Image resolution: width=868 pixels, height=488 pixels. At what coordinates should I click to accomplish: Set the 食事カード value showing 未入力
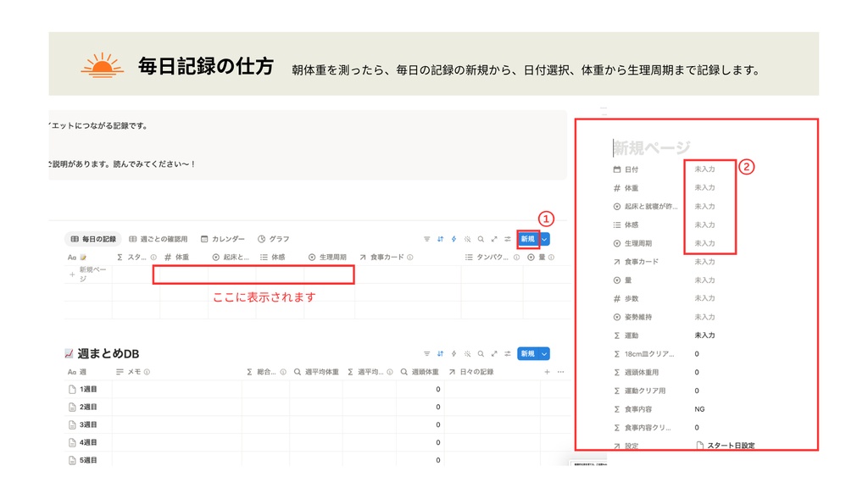coord(704,262)
